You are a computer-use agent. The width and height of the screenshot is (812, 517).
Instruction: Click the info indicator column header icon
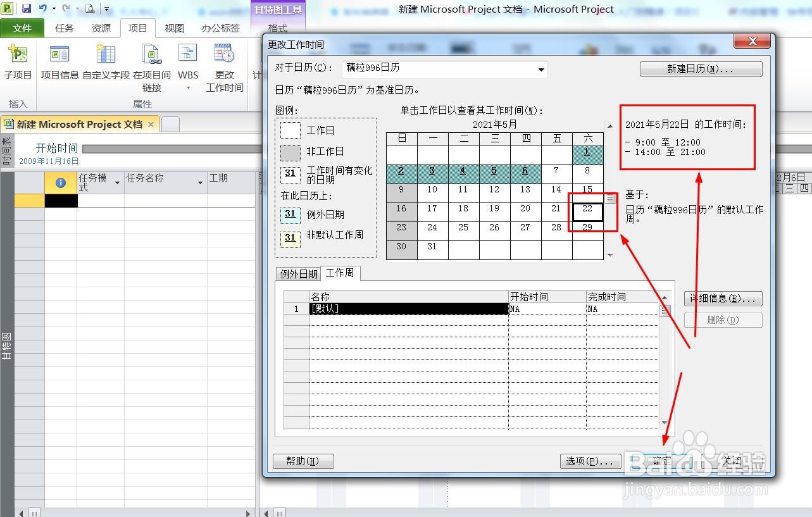coord(61,183)
